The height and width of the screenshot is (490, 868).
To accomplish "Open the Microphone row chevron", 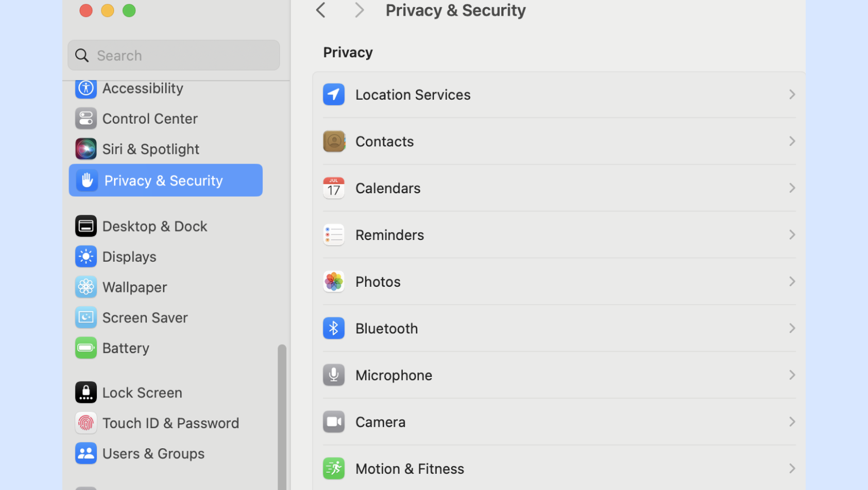I will tap(792, 375).
